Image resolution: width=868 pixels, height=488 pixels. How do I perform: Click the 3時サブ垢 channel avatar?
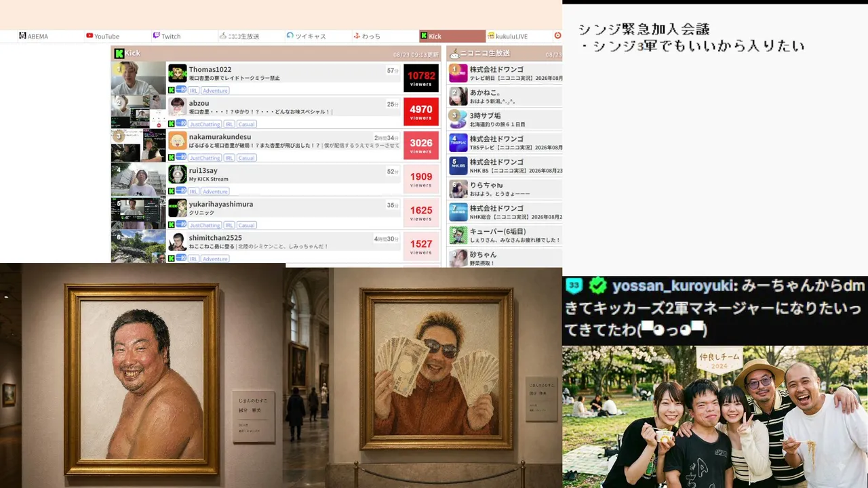click(x=458, y=119)
